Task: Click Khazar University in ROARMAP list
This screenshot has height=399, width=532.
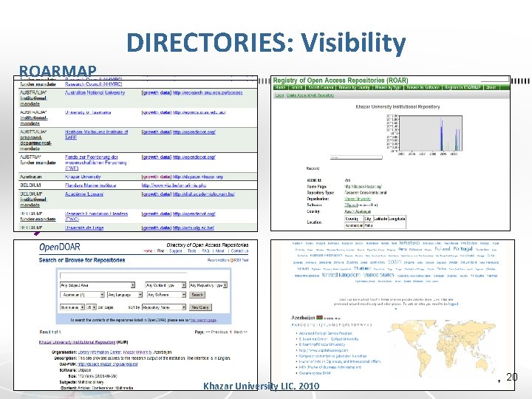Action: pos(83,177)
